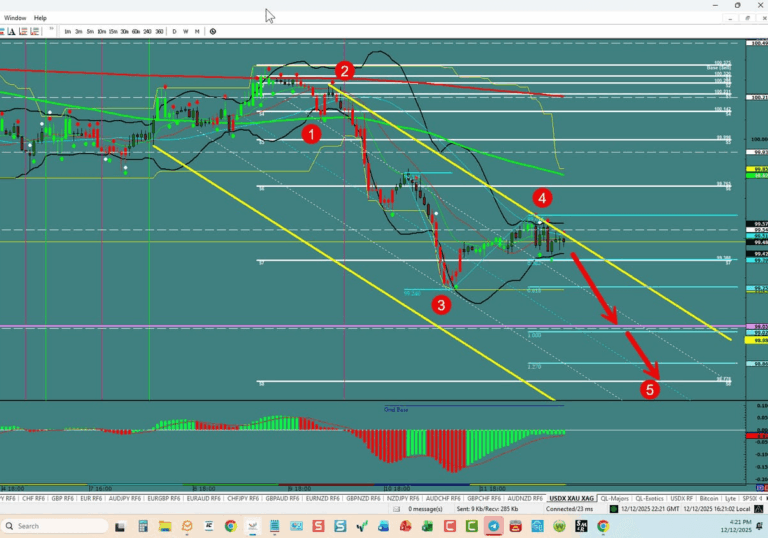Switch to the AUDNZD RF6 chart tab
Viewport: 768px width, 538px height.
click(524, 498)
